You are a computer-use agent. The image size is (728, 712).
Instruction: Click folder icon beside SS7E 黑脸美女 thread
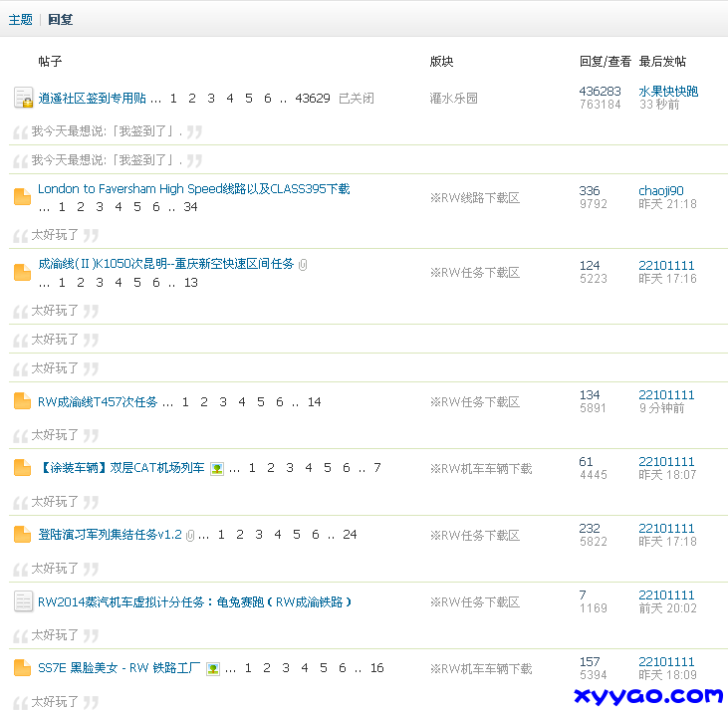pos(22,668)
